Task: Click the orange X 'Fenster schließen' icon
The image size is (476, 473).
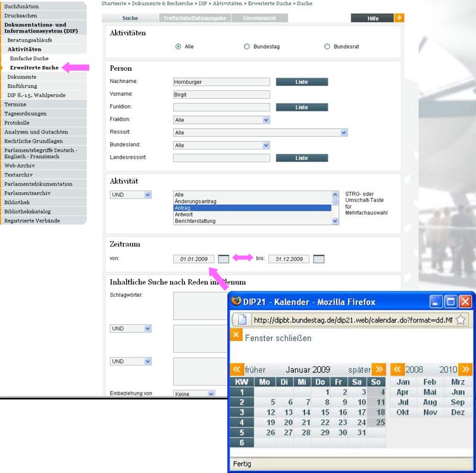Action: coord(236,336)
